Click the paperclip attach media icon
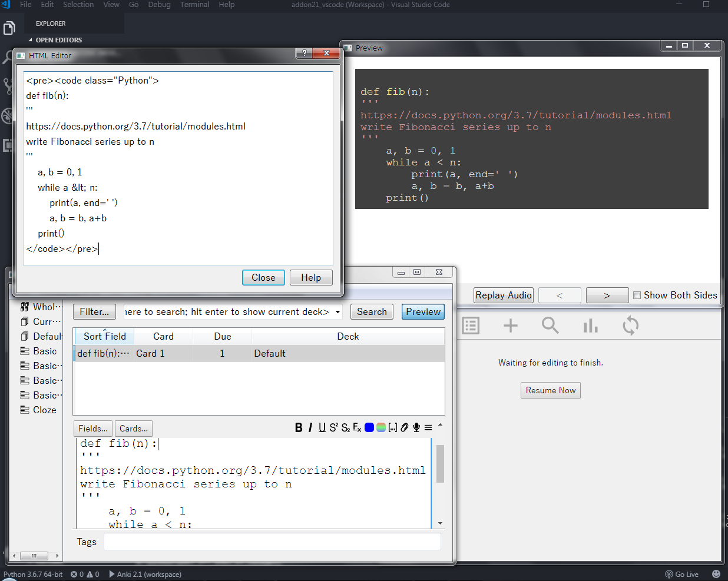728x581 pixels. [x=405, y=428]
